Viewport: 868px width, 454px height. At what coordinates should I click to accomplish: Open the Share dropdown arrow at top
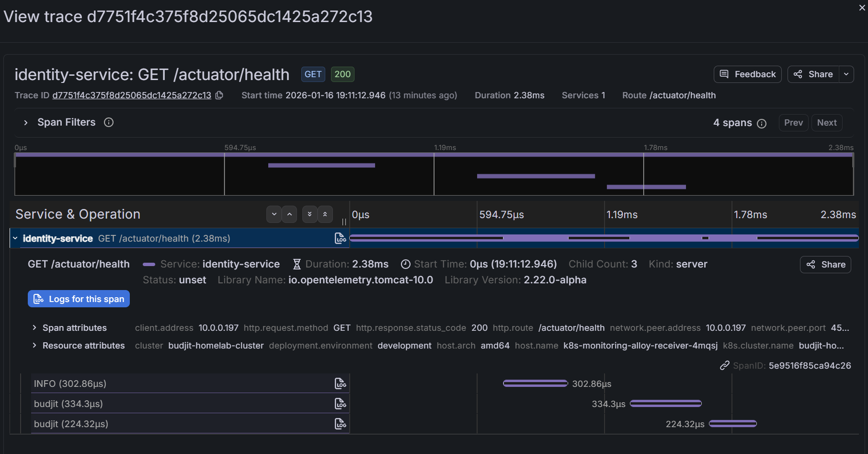pos(846,74)
